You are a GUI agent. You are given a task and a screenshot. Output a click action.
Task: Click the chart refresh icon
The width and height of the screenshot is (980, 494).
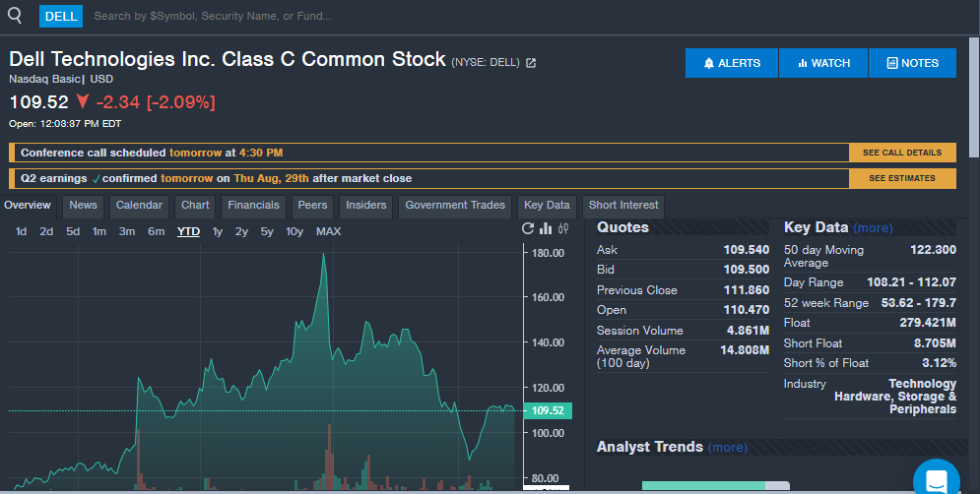(x=528, y=228)
